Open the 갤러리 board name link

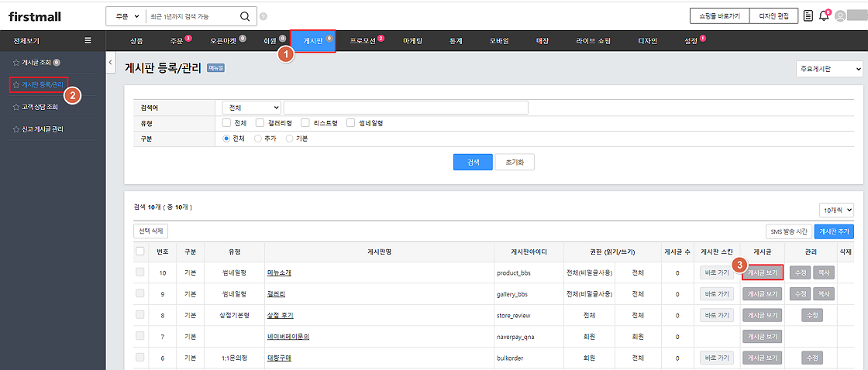pyautogui.click(x=276, y=294)
